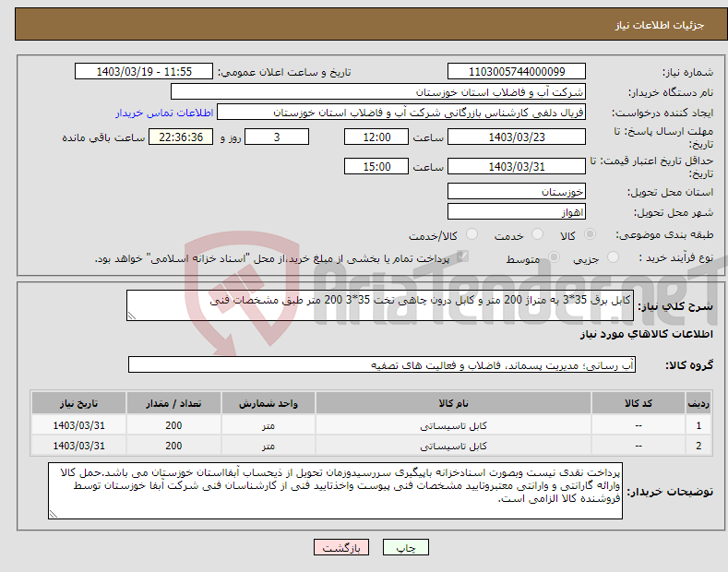
Task: Click the date 1403/03/31 in row 1
Action: tap(79, 425)
